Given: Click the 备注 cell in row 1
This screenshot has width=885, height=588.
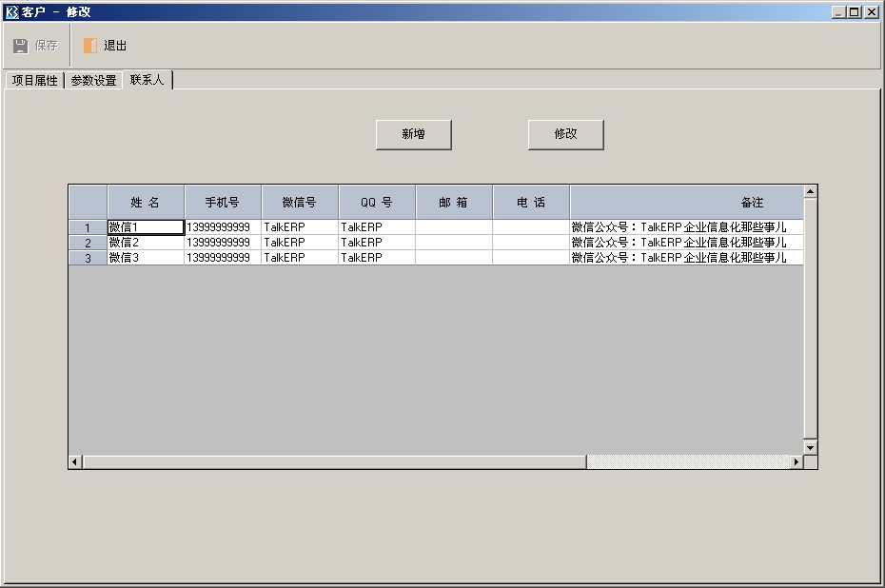Looking at the screenshot, I should [x=687, y=226].
